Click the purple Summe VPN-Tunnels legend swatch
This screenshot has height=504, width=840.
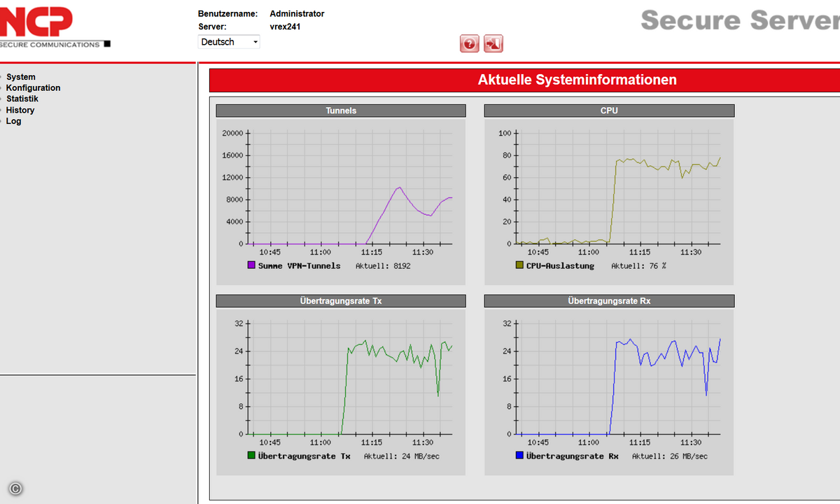tap(251, 265)
